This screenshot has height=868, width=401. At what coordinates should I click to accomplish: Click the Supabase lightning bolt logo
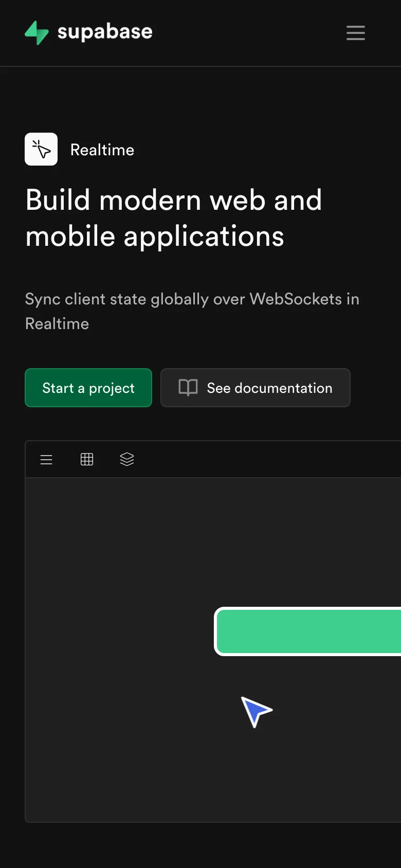tap(37, 33)
